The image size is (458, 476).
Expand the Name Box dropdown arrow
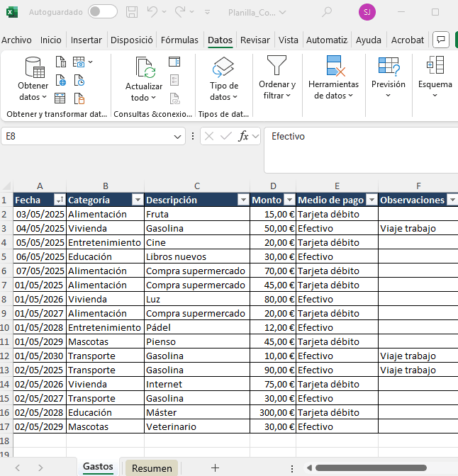(x=177, y=136)
